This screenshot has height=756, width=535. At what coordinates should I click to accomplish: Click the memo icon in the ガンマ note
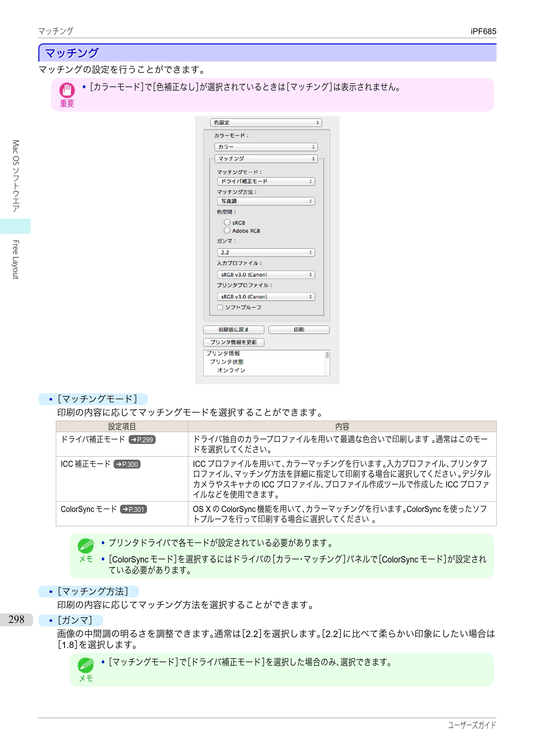86,665
